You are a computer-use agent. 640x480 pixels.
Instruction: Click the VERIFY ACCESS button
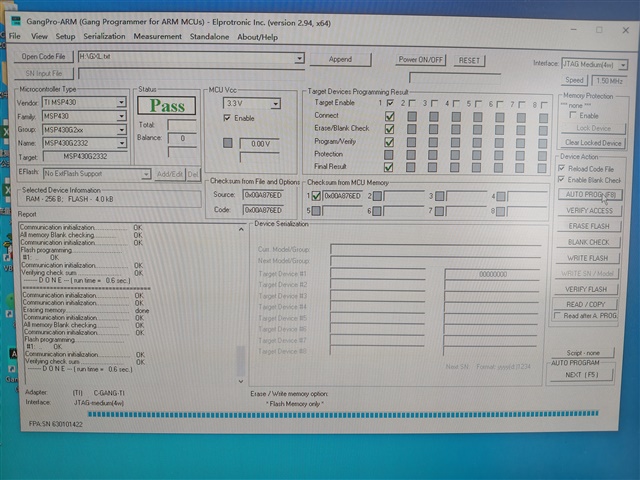click(x=589, y=211)
